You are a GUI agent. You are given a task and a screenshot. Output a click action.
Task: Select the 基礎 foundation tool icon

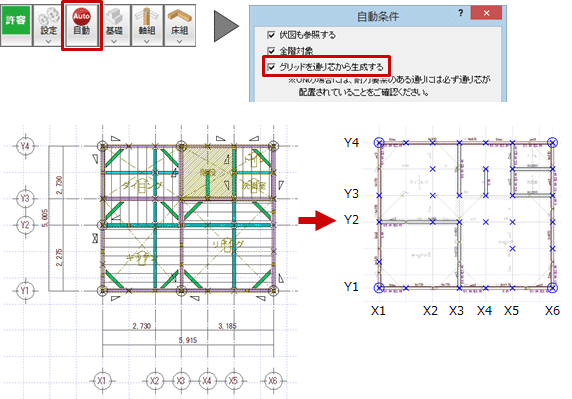click(x=114, y=22)
